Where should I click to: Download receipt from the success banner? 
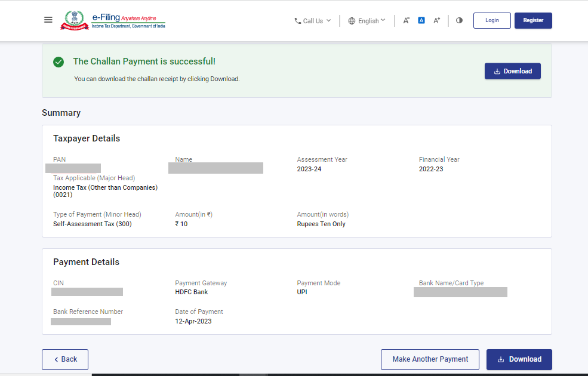tap(512, 71)
